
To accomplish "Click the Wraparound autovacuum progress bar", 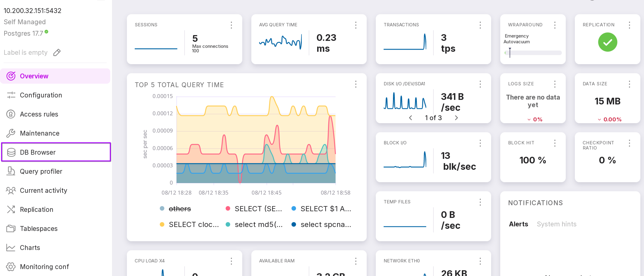I will click(533, 53).
